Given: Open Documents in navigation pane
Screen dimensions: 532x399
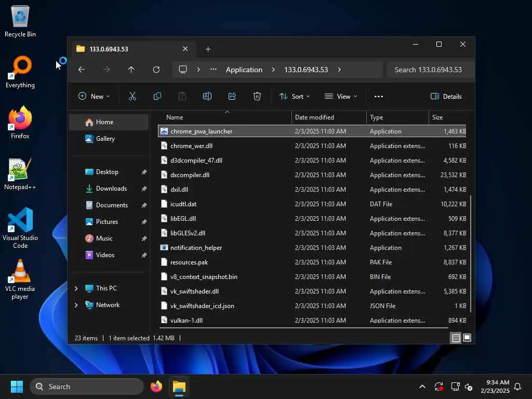Looking at the screenshot, I should [x=109, y=205].
